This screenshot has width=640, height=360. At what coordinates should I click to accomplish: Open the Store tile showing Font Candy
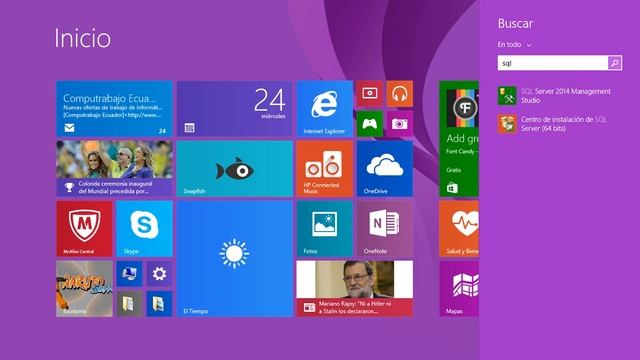click(x=459, y=139)
